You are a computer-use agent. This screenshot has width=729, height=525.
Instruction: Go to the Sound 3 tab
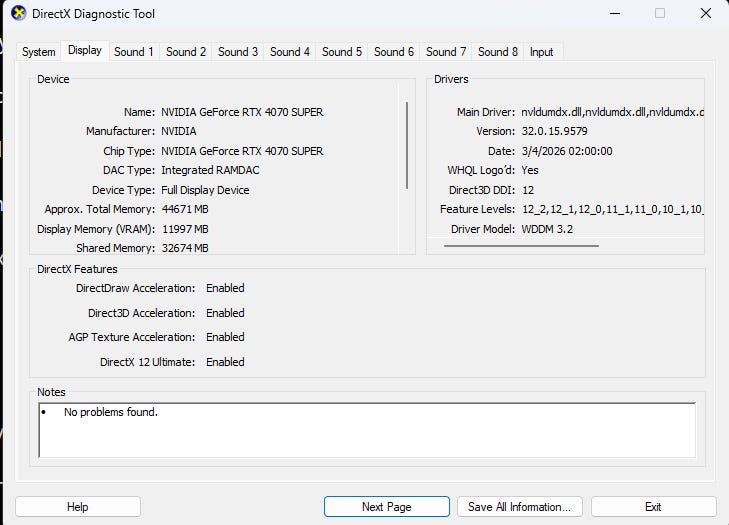tap(238, 52)
